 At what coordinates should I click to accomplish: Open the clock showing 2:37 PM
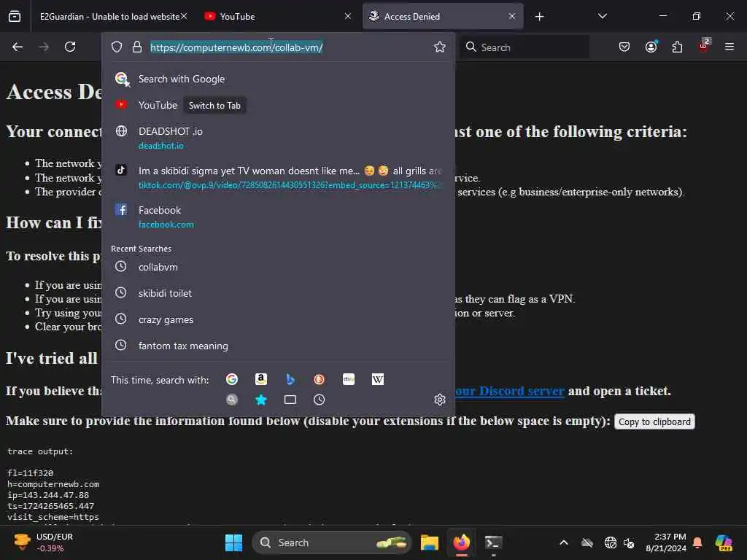tap(665, 542)
